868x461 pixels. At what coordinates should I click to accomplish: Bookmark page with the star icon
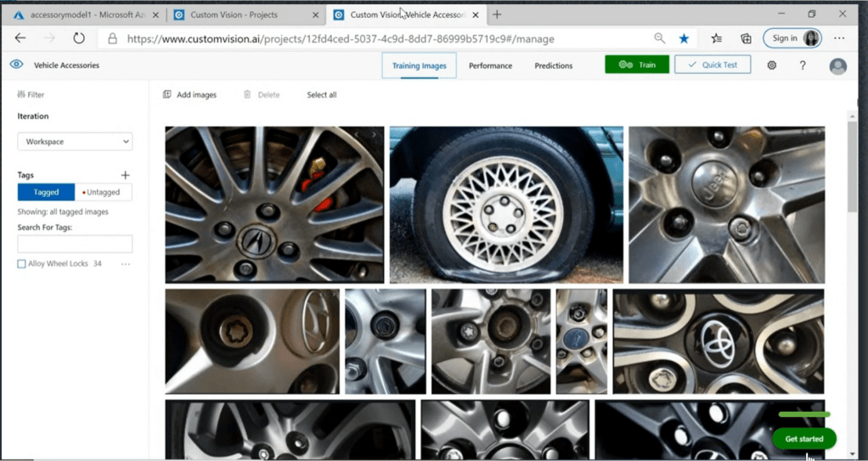pos(684,38)
